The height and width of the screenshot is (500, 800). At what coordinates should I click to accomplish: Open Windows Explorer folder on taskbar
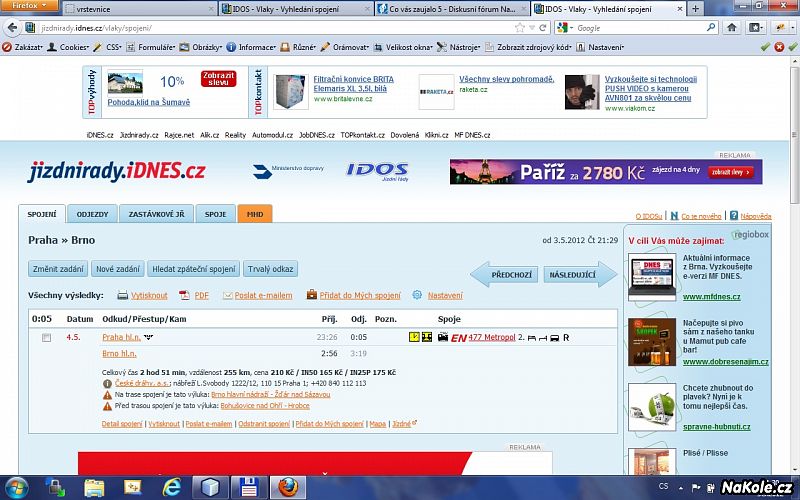tap(94, 488)
